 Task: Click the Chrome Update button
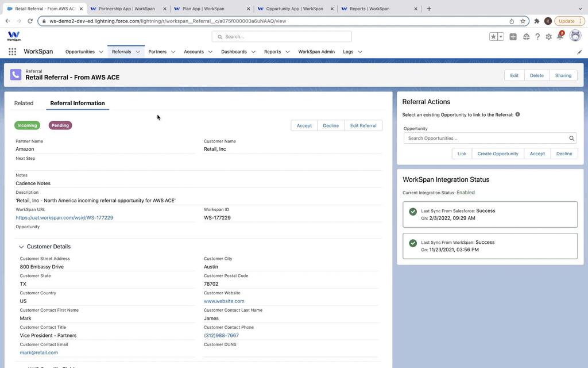569,21
